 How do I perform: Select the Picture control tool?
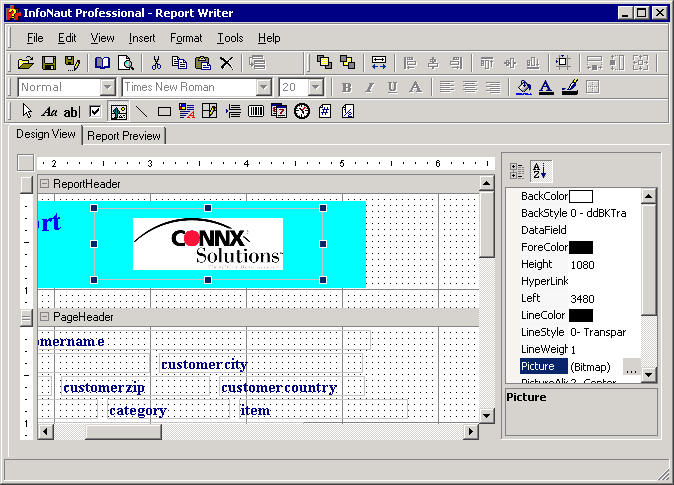click(x=118, y=112)
